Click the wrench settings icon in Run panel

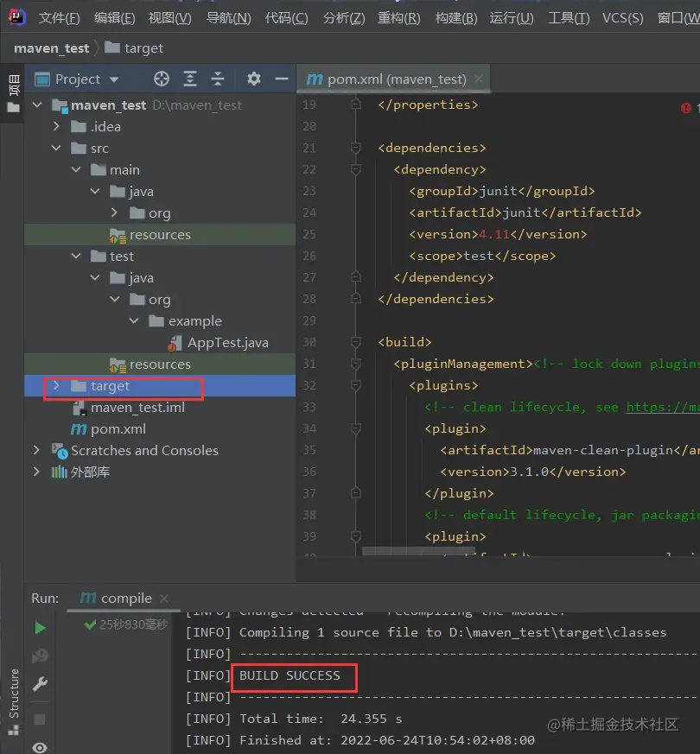[40, 683]
